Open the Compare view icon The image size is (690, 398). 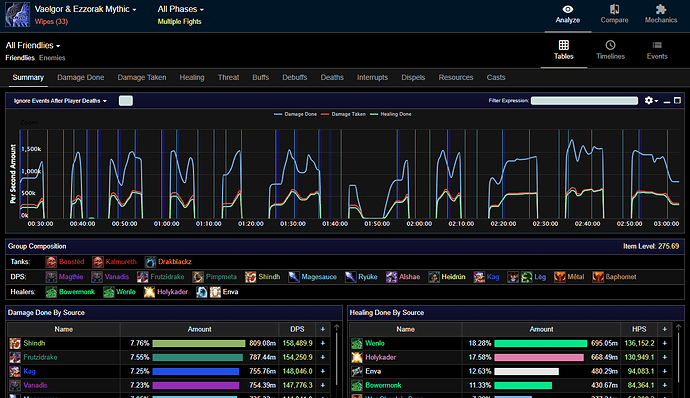pos(614,9)
